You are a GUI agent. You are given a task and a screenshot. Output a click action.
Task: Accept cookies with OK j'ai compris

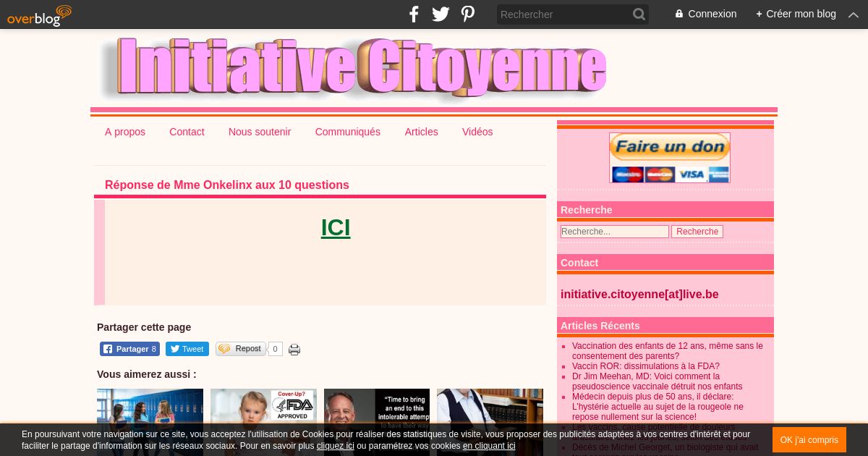(809, 440)
